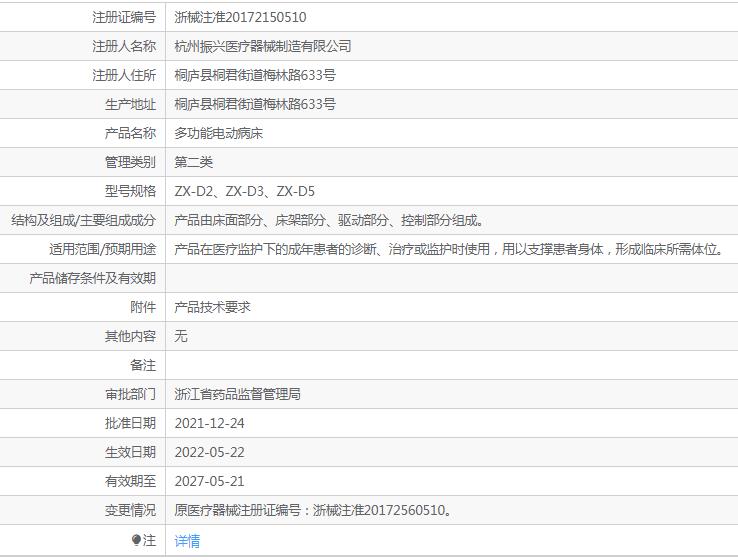Click expiry date 2027-05-21
Viewport: 738px width, 560px height.
[209, 481]
